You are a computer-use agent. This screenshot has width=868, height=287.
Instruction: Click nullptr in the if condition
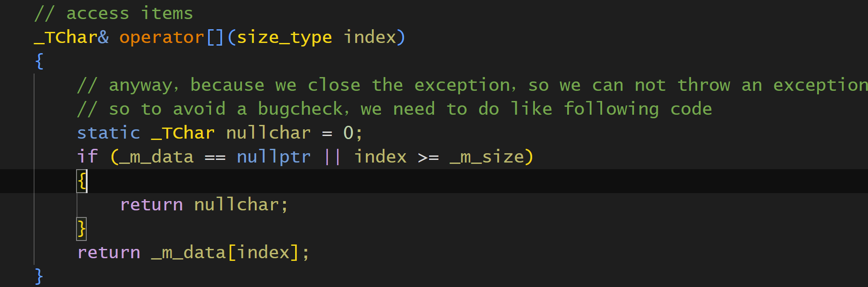273,157
